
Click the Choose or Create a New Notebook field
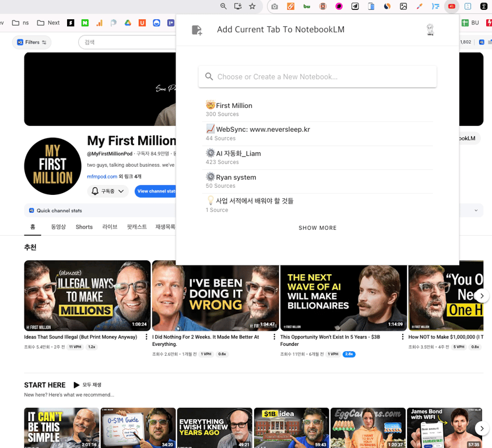317,76
